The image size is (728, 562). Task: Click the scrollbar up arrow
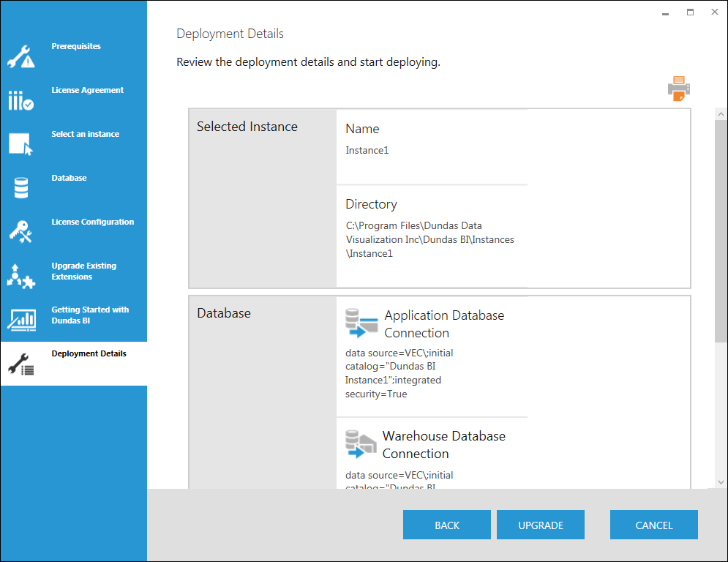pyautogui.click(x=721, y=114)
